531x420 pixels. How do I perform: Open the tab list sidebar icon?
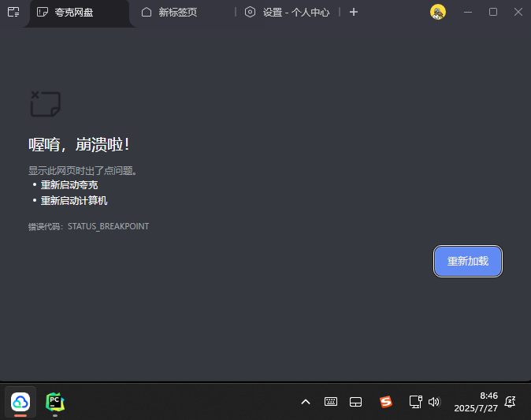13,12
